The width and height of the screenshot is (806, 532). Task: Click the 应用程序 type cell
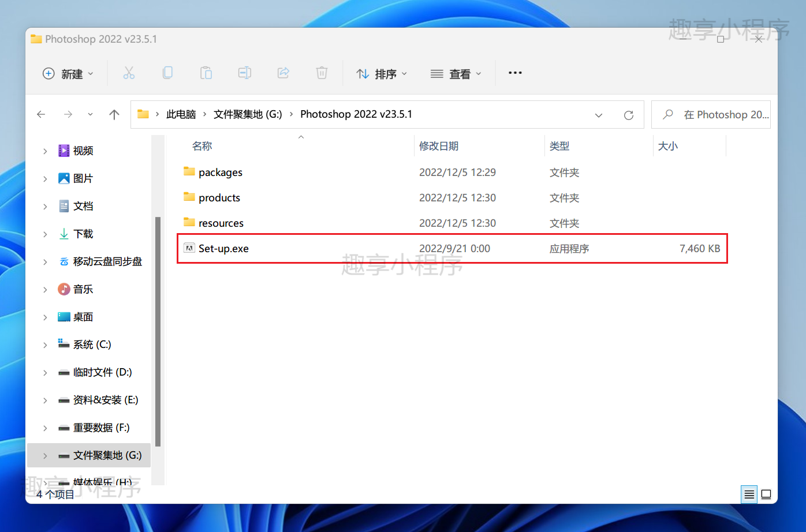click(569, 249)
